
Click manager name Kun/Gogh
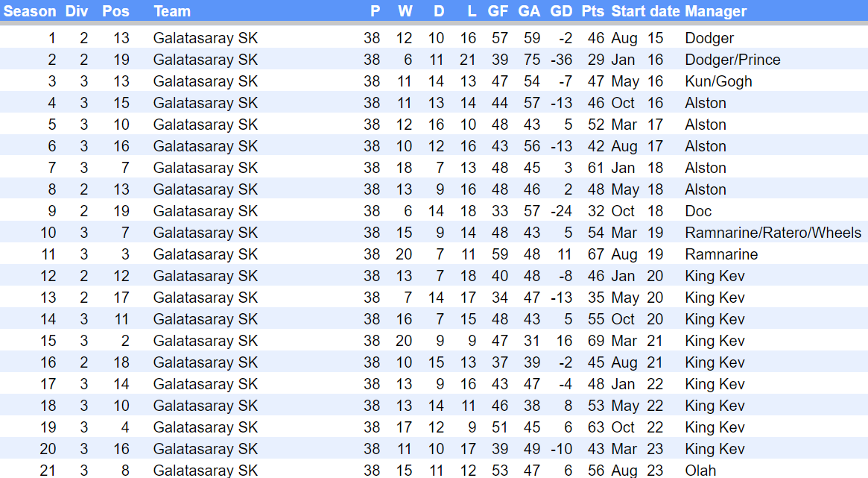coord(718,81)
